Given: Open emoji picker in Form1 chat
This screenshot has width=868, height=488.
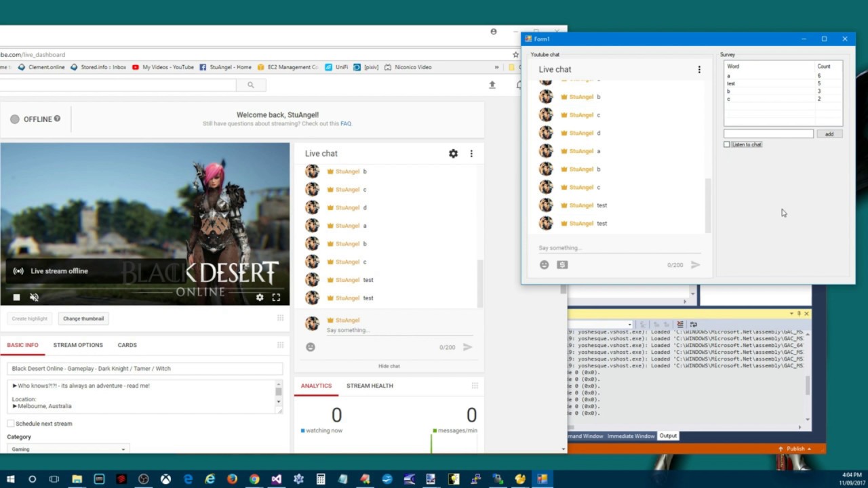Looking at the screenshot, I should coord(544,265).
